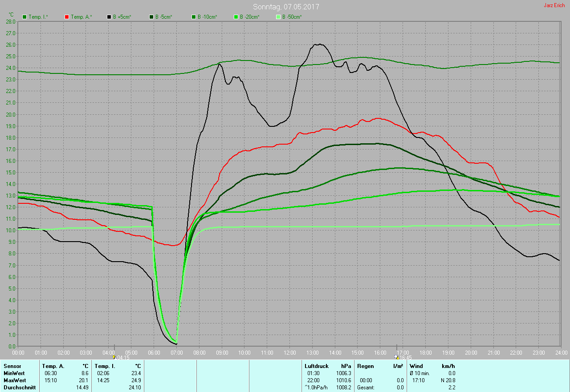Click the sunrise marker at 04:15
This screenshot has height=392, width=570.
pos(114,357)
